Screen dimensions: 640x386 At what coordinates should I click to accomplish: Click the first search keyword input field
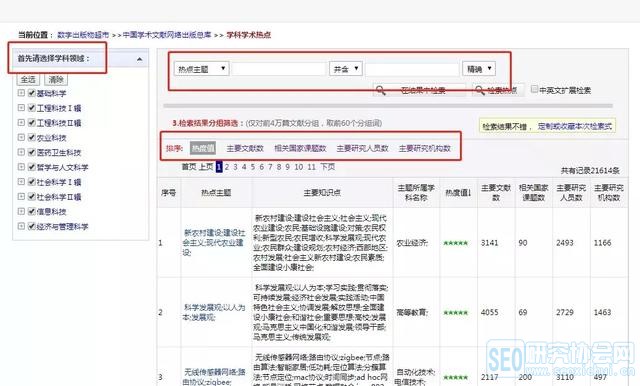(x=279, y=69)
